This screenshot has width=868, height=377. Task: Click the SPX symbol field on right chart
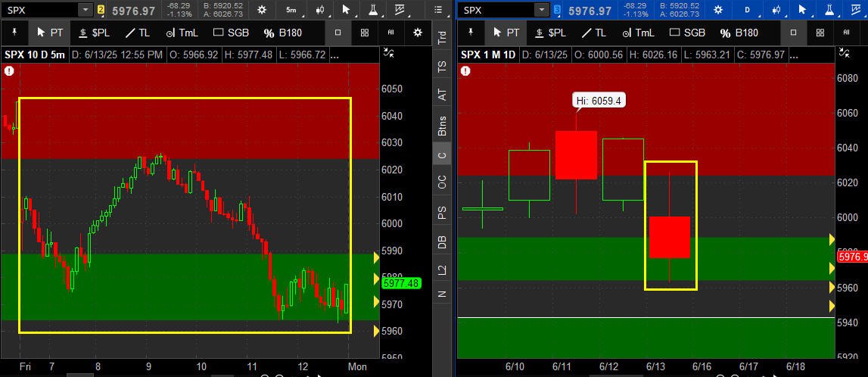pyautogui.click(x=496, y=9)
